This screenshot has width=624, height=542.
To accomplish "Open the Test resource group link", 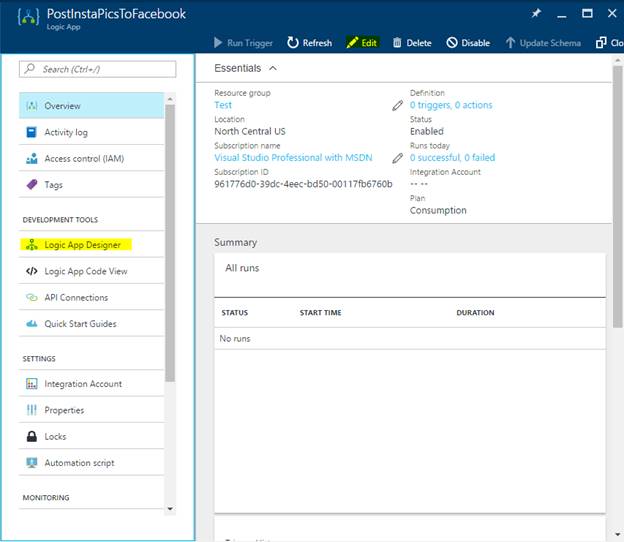I will tap(223, 105).
